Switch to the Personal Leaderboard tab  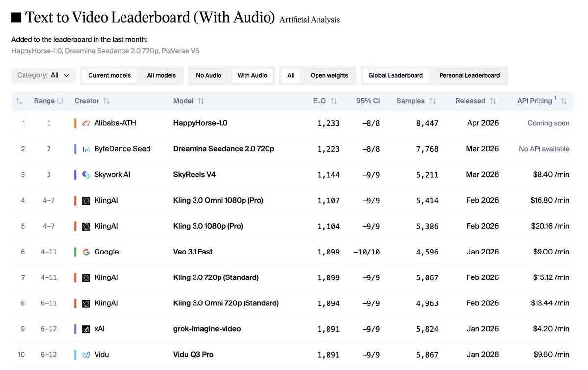click(469, 75)
